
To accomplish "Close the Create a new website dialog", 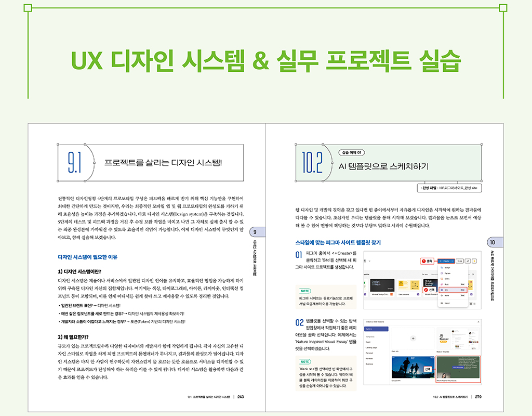I will [478, 322].
